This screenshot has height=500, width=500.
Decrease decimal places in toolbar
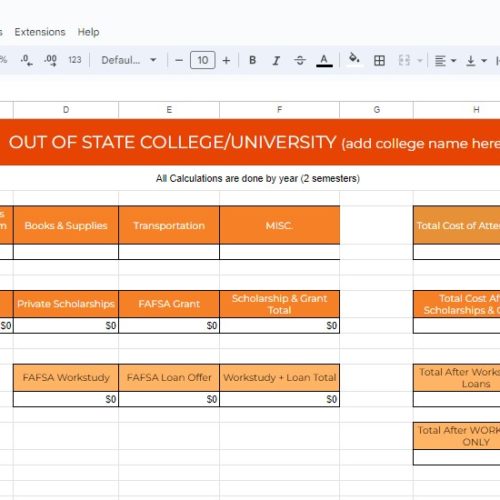(26, 60)
